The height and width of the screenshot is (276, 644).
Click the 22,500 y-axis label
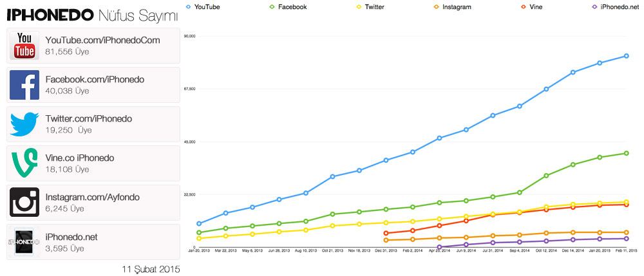pos(190,195)
